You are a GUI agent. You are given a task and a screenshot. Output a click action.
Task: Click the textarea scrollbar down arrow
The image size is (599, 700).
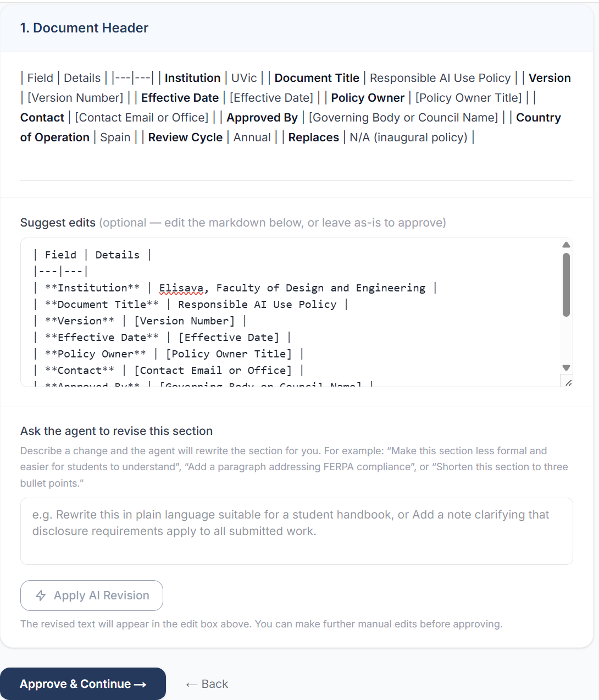(x=566, y=367)
